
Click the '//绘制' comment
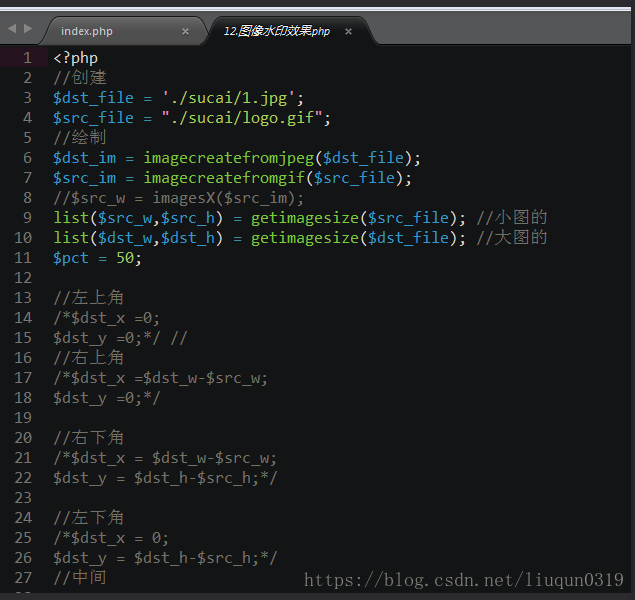pyautogui.click(x=80, y=138)
